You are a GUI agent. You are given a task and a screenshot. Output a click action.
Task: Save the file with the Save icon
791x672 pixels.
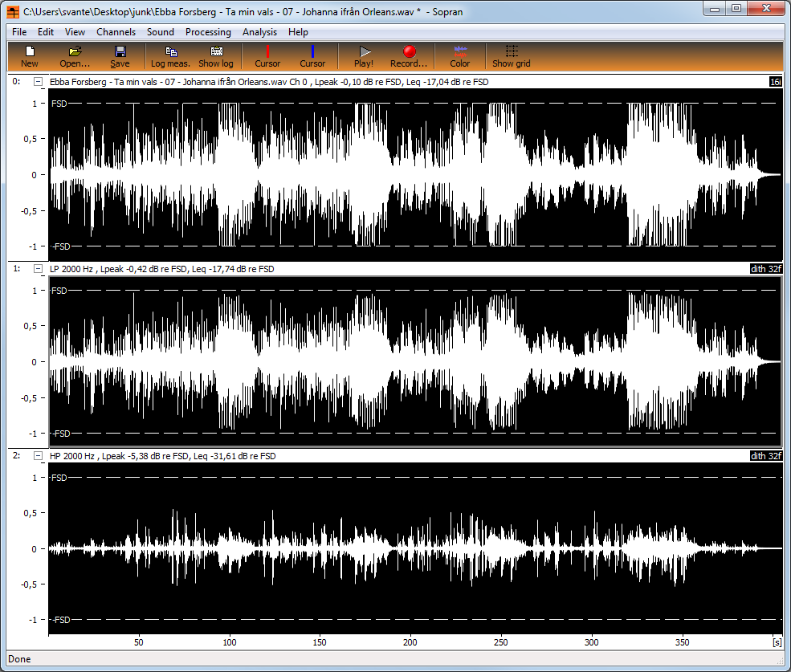120,56
